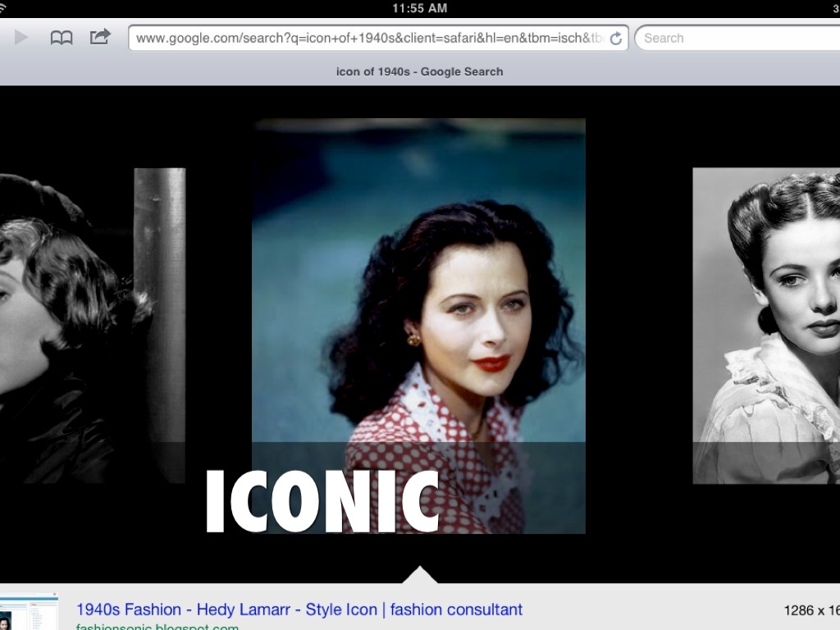Open the '1940s Fashion - Hedy Lamarr' result link

click(299, 609)
